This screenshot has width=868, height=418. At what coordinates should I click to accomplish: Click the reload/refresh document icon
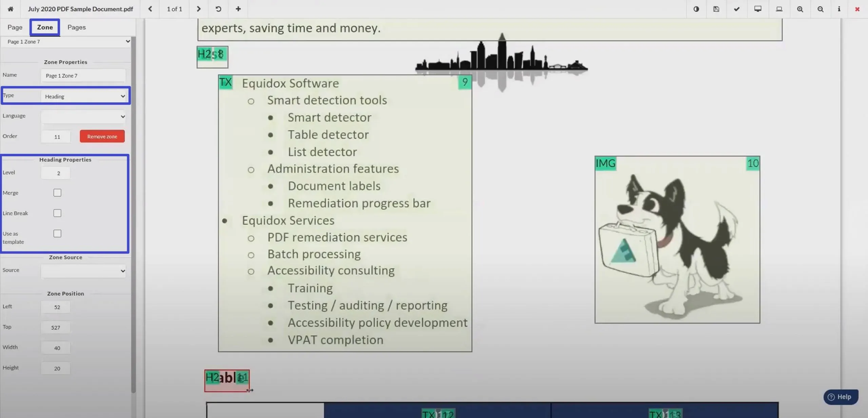coord(218,9)
